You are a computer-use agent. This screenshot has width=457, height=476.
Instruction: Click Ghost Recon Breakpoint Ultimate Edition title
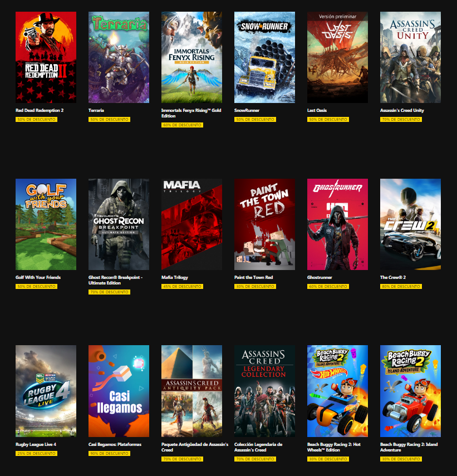click(x=116, y=280)
